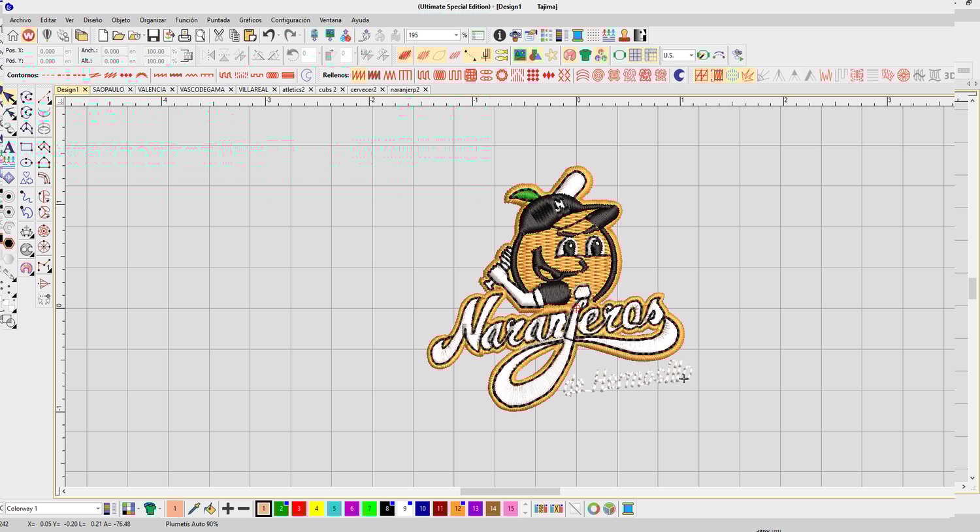Image resolution: width=980 pixels, height=532 pixels.
Task: Choose the Rectangle shape tool
Action: [x=27, y=147]
